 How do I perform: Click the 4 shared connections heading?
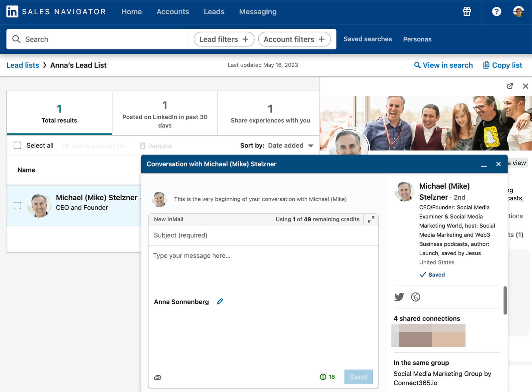427,318
